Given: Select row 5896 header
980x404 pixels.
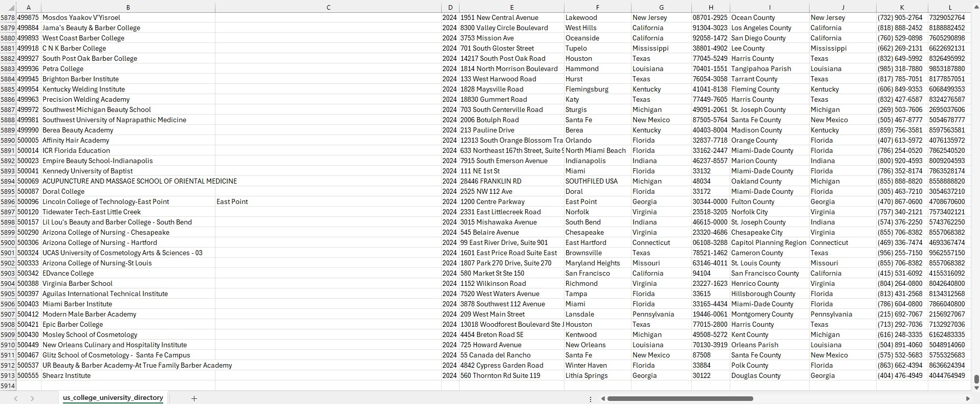Looking at the screenshot, I should (8, 201).
